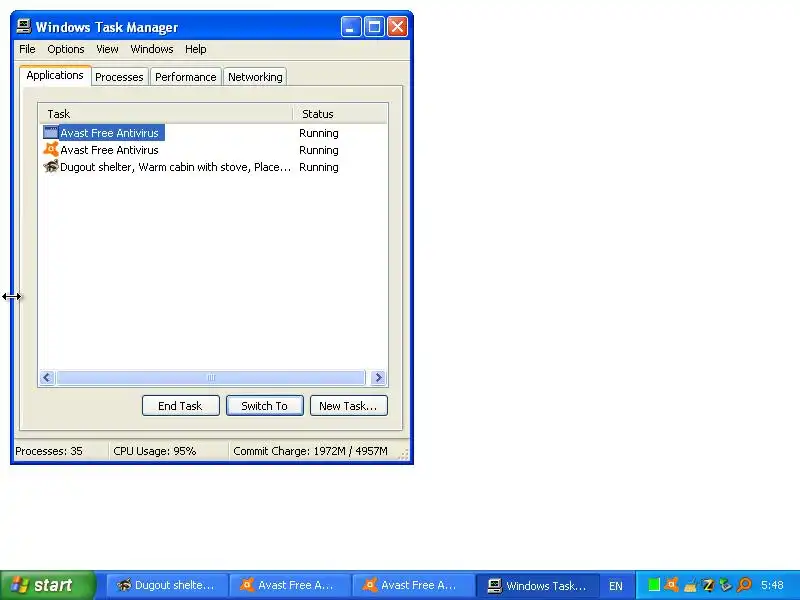Switch to the Processes tab
This screenshot has height=600, width=800.
[119, 77]
